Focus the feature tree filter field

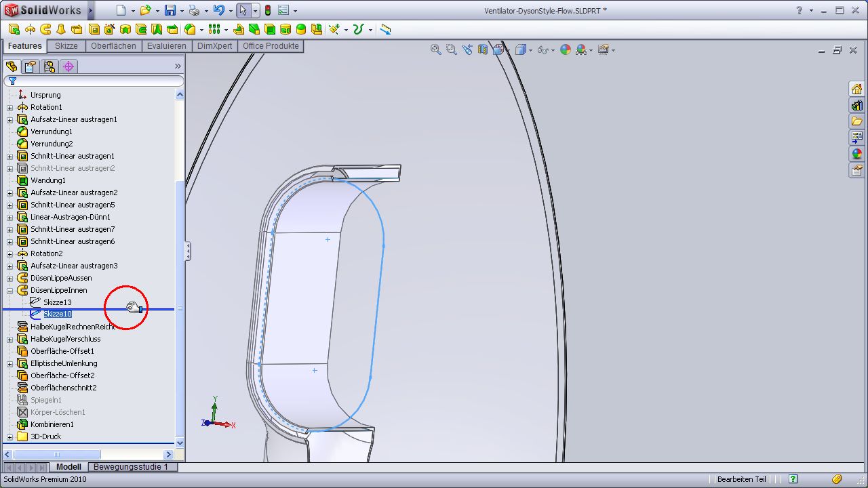[94, 81]
